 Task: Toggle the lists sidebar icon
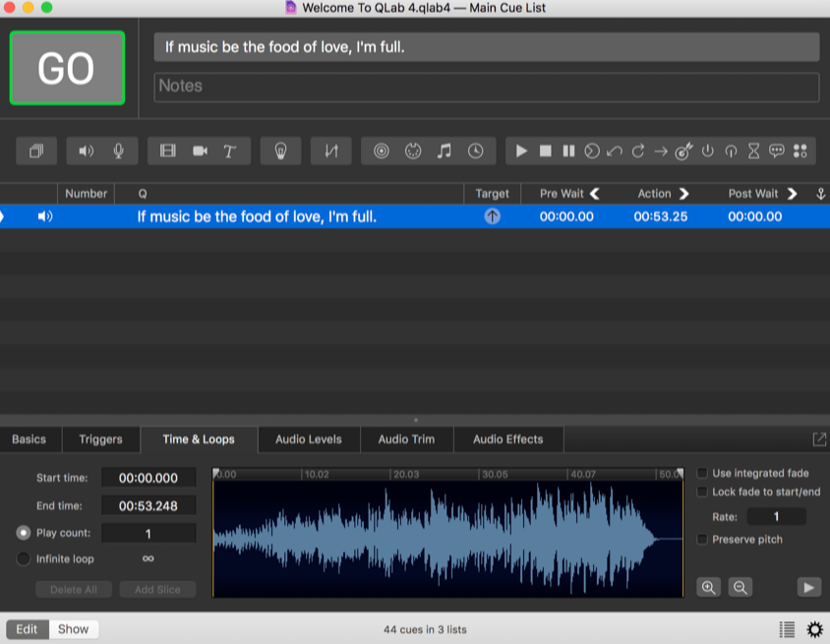(787, 629)
